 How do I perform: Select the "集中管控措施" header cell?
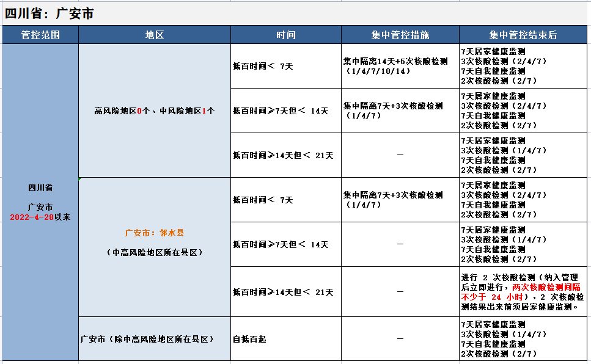click(400, 35)
